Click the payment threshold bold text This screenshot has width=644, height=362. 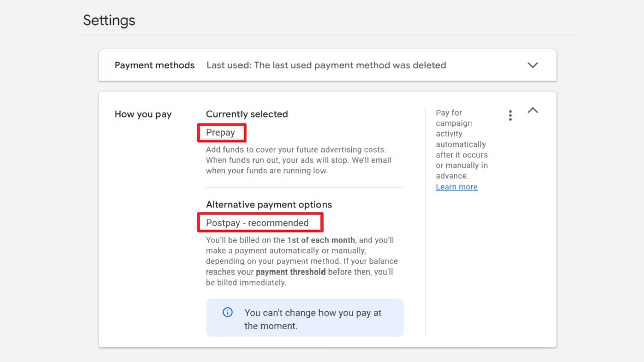[291, 272]
